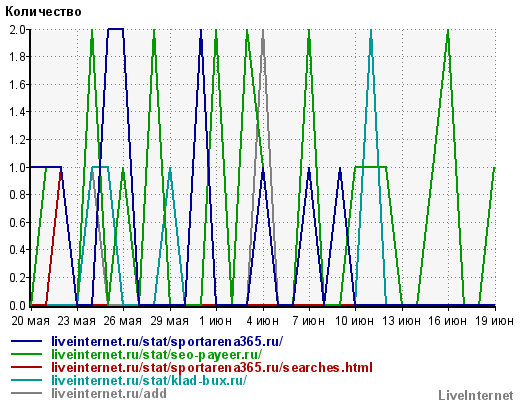The width and height of the screenshot is (520, 405).
Task: Click the '26 мая' date label
Action: coord(123,321)
